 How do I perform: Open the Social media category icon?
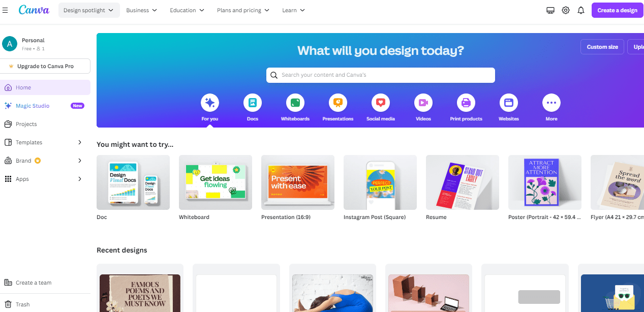(x=381, y=103)
